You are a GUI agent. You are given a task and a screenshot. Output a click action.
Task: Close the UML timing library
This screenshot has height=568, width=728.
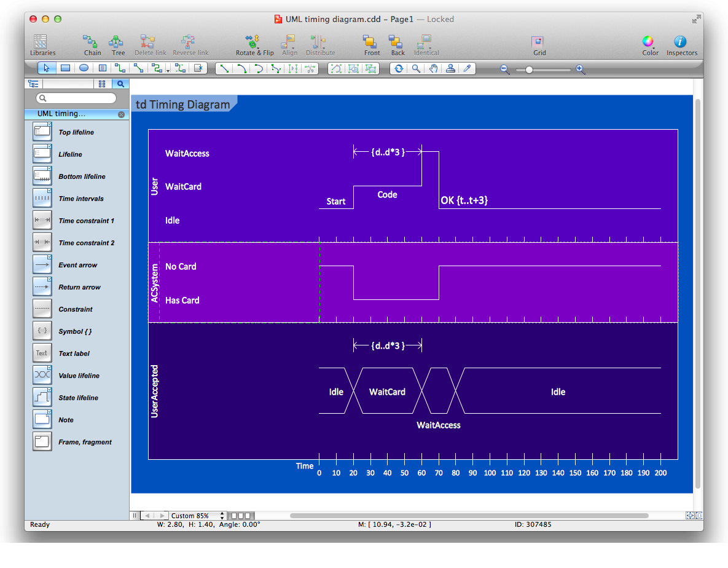pyautogui.click(x=121, y=114)
